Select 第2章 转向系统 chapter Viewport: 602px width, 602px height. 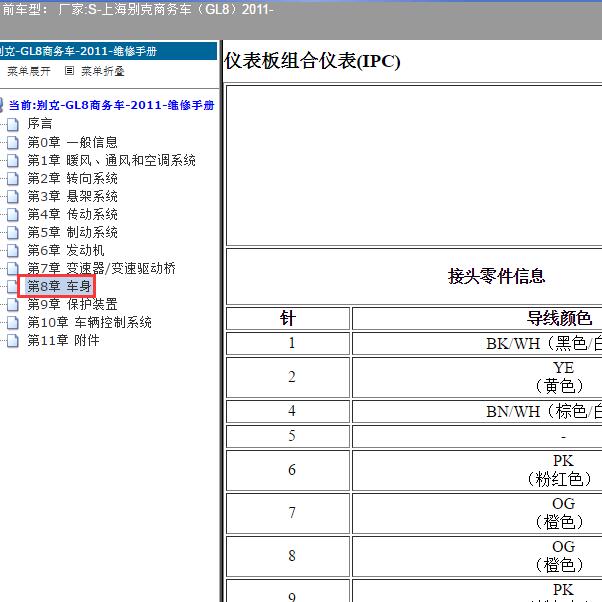pyautogui.click(x=72, y=178)
